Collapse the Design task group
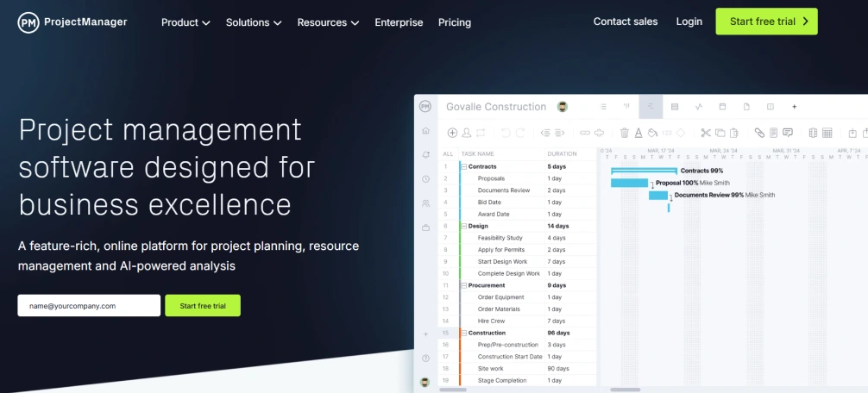868x393 pixels. point(464,226)
